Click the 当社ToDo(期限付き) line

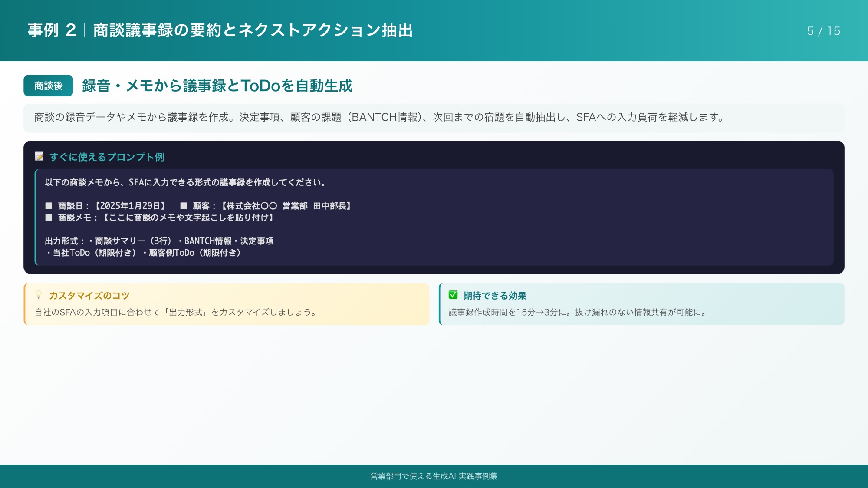pos(144,253)
